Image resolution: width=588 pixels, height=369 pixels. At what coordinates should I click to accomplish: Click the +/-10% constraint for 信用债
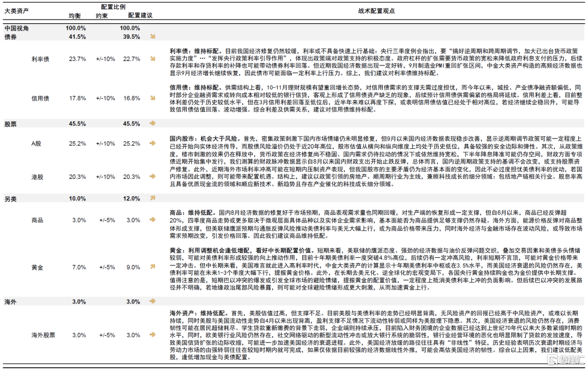[x=106, y=98]
